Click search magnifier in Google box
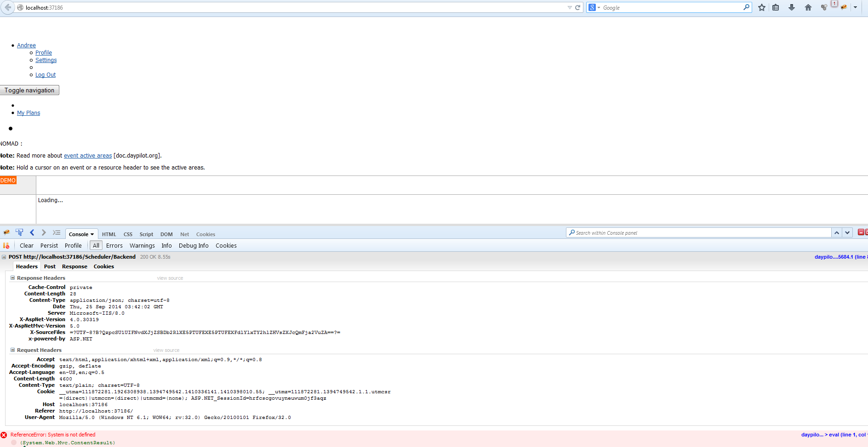The height and width of the screenshot is (447, 868). (x=746, y=7)
